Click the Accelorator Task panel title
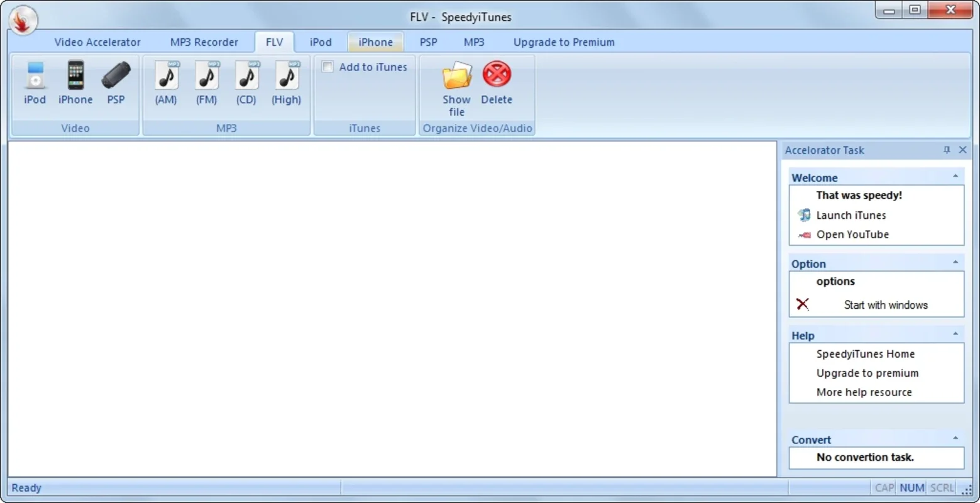The width and height of the screenshot is (980, 503). [x=824, y=150]
